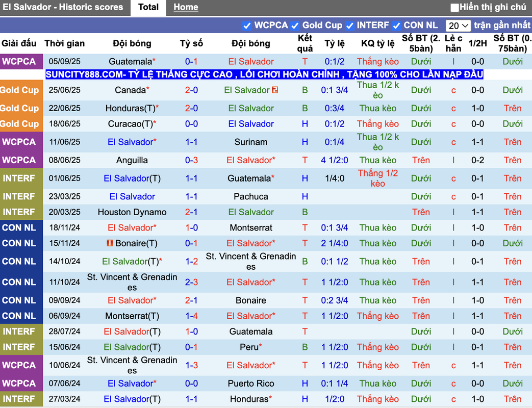Click the Thời gian column header
Image resolution: width=532 pixels, height=408 pixels.
pyautogui.click(x=64, y=43)
